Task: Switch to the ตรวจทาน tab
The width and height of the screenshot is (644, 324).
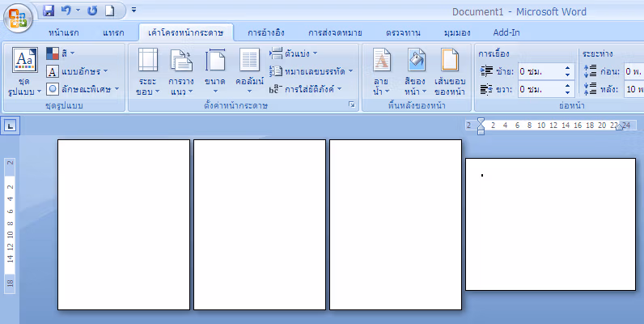Action: [404, 33]
